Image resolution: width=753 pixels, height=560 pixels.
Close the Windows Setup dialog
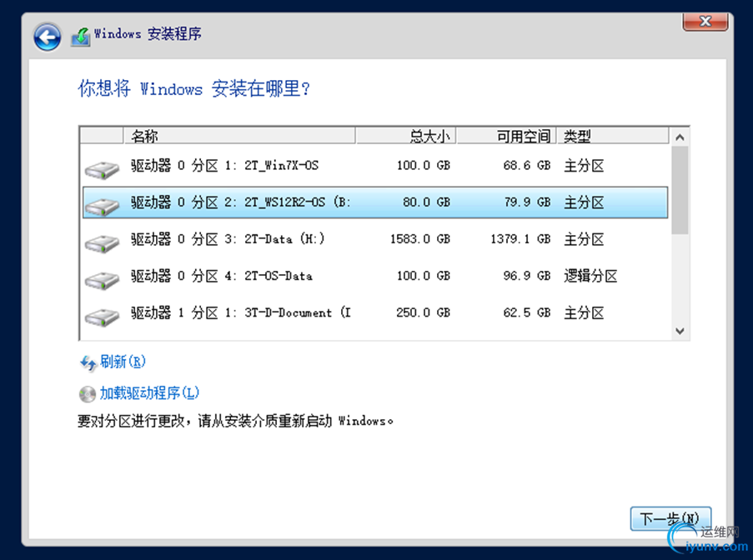tap(705, 22)
